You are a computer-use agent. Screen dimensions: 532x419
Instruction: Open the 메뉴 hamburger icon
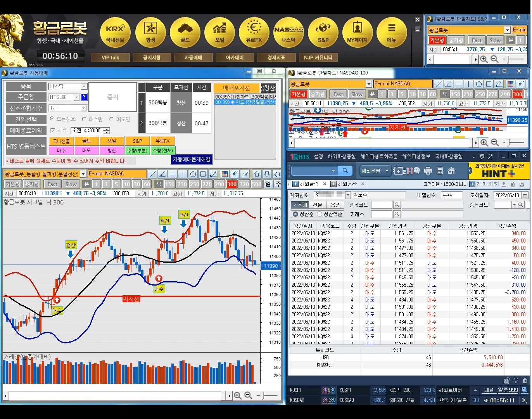tap(392, 33)
